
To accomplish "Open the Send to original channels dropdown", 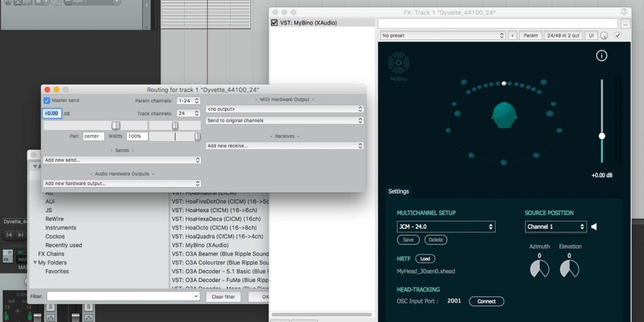I will click(285, 121).
